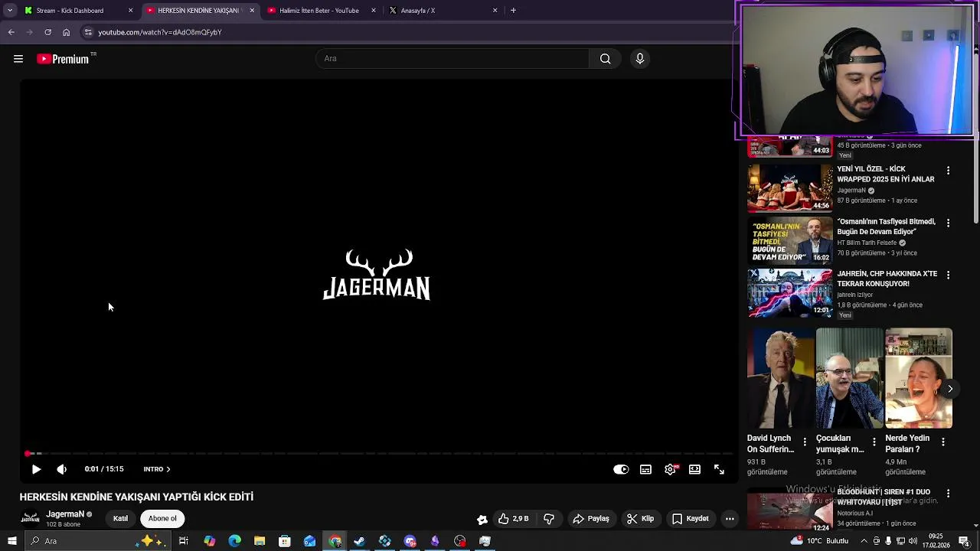Open options for Nerde Yedin Paraları short
The width and height of the screenshot is (980, 551).
coord(942,442)
